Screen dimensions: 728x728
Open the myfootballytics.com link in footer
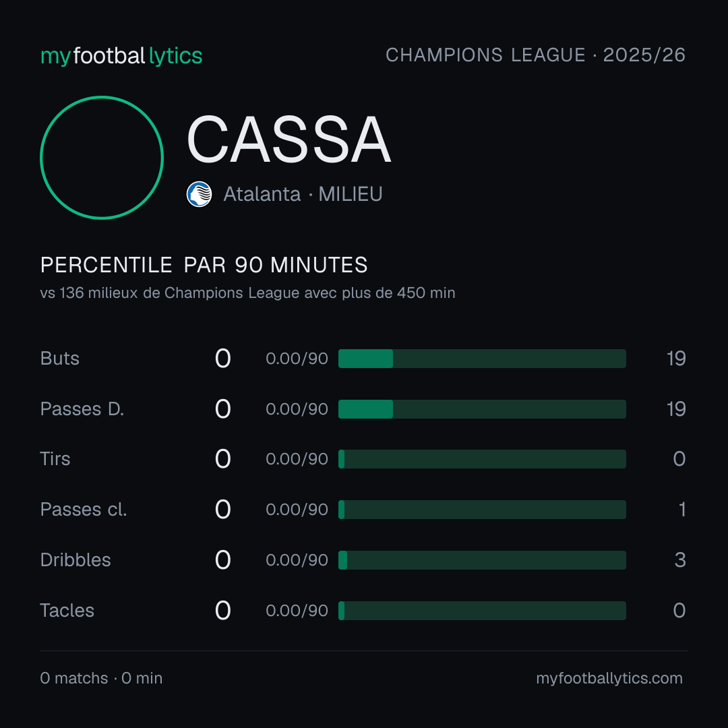coord(609,678)
